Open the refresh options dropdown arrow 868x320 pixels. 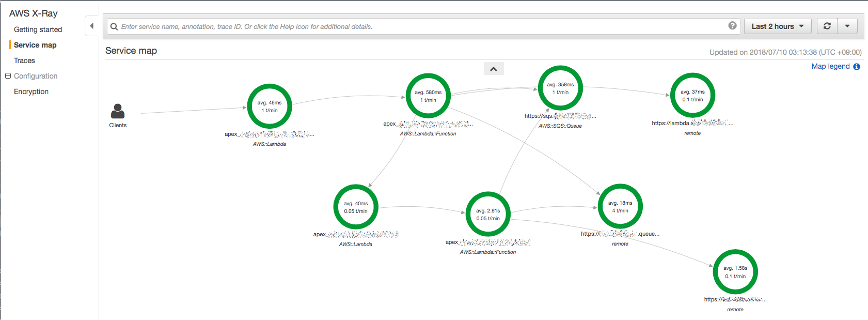click(x=847, y=26)
